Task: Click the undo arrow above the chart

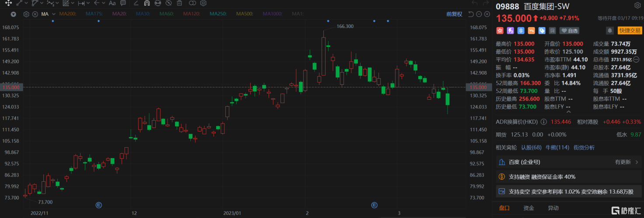Action: point(474,3)
